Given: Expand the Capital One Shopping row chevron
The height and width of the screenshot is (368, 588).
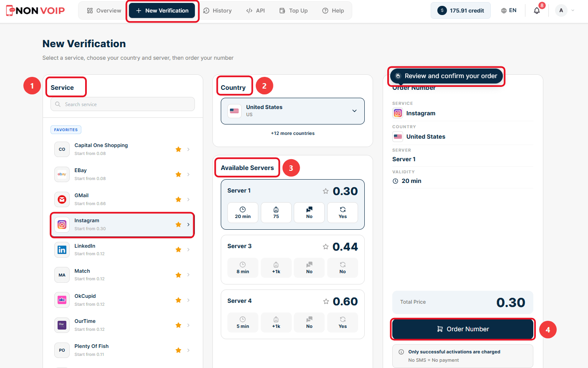Looking at the screenshot, I should click(188, 149).
